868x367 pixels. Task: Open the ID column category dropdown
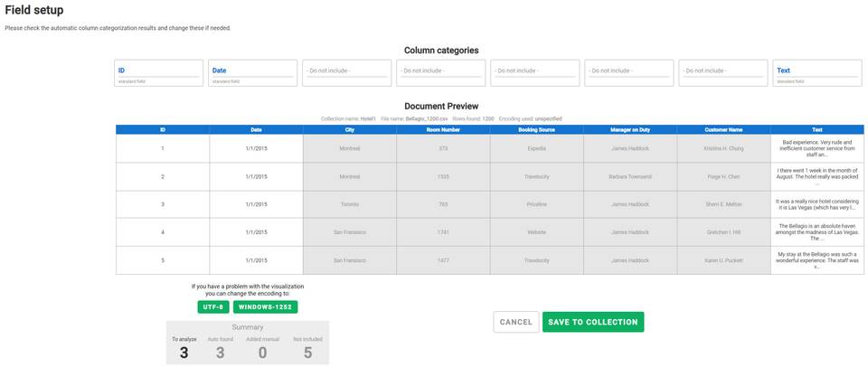(159, 73)
